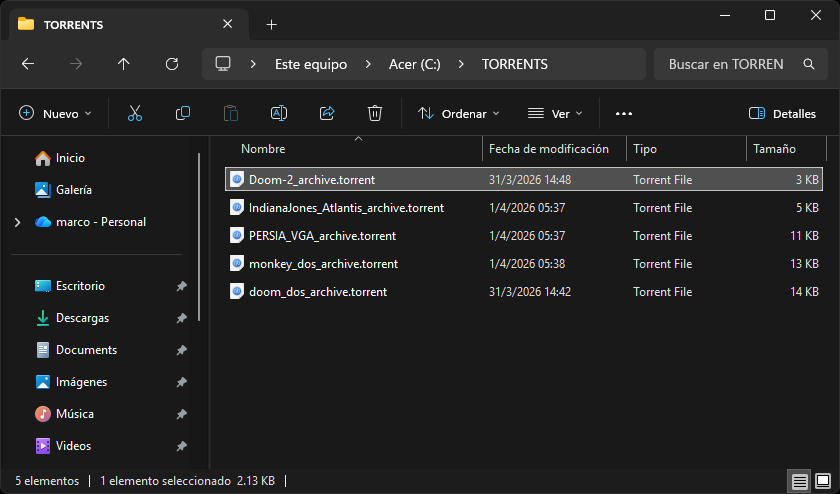Click the Share icon in toolbar
The height and width of the screenshot is (494, 840).
coord(327,114)
